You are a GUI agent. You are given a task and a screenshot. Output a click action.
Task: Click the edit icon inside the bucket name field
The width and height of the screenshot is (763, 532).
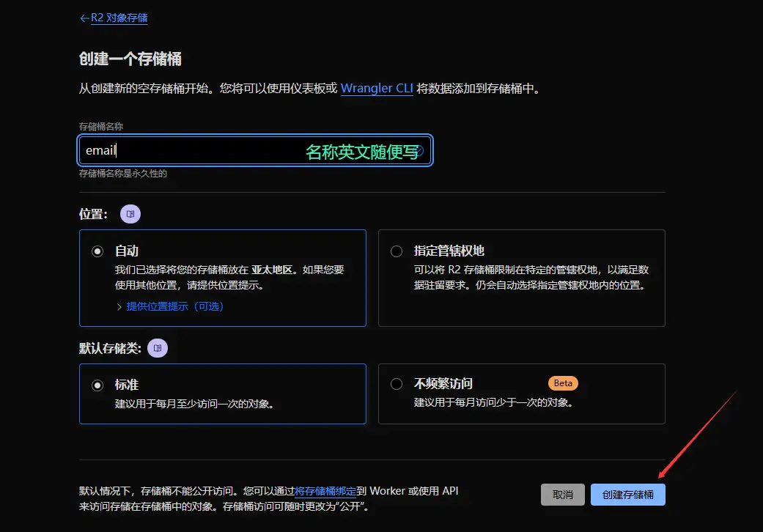click(418, 149)
